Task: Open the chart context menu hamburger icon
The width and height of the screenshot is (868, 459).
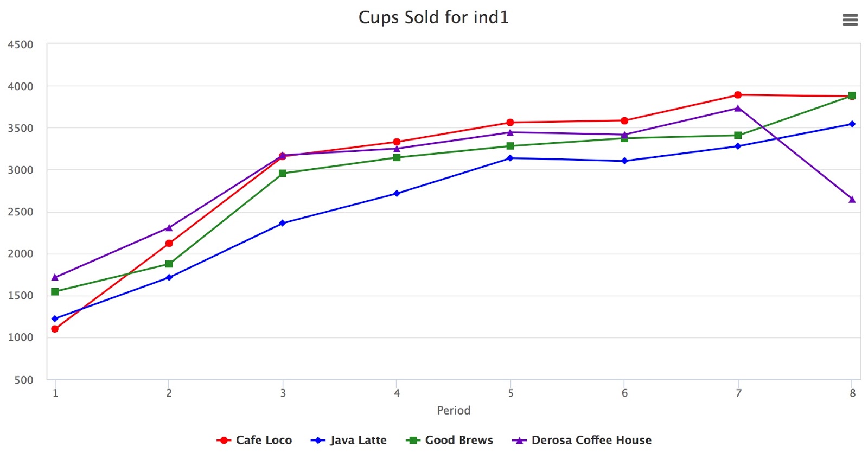Action: pyautogui.click(x=850, y=20)
